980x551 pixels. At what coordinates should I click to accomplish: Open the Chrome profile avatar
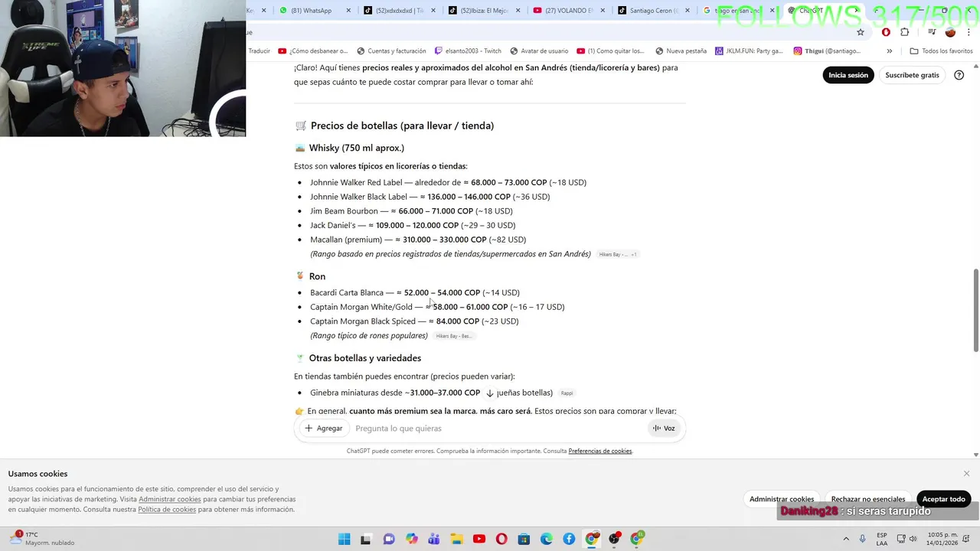[950, 32]
